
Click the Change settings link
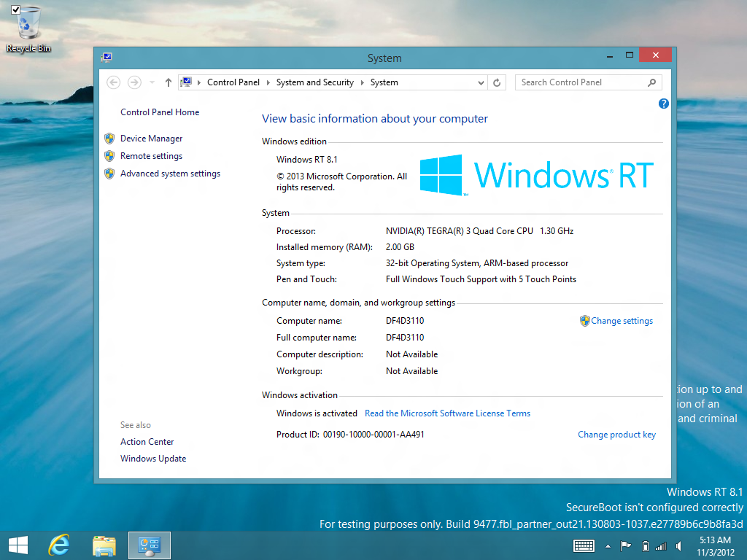pyautogui.click(x=622, y=321)
